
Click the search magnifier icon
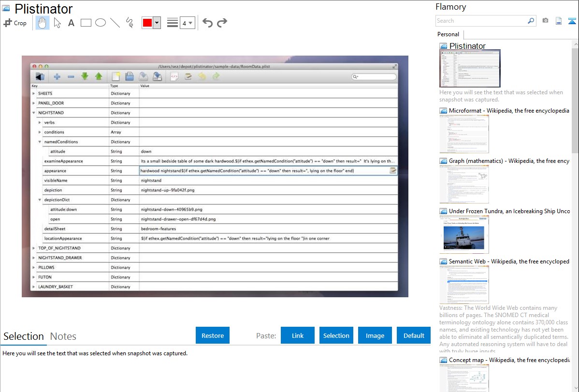point(531,21)
